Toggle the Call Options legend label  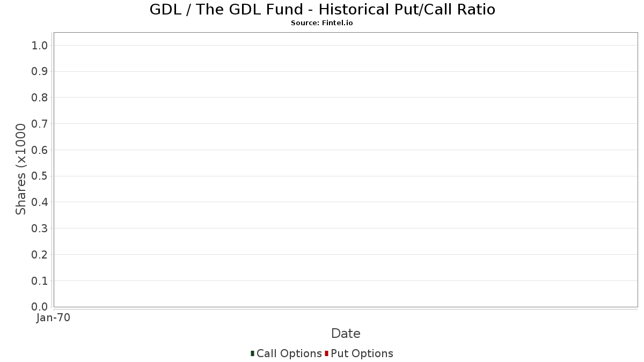coord(289,353)
